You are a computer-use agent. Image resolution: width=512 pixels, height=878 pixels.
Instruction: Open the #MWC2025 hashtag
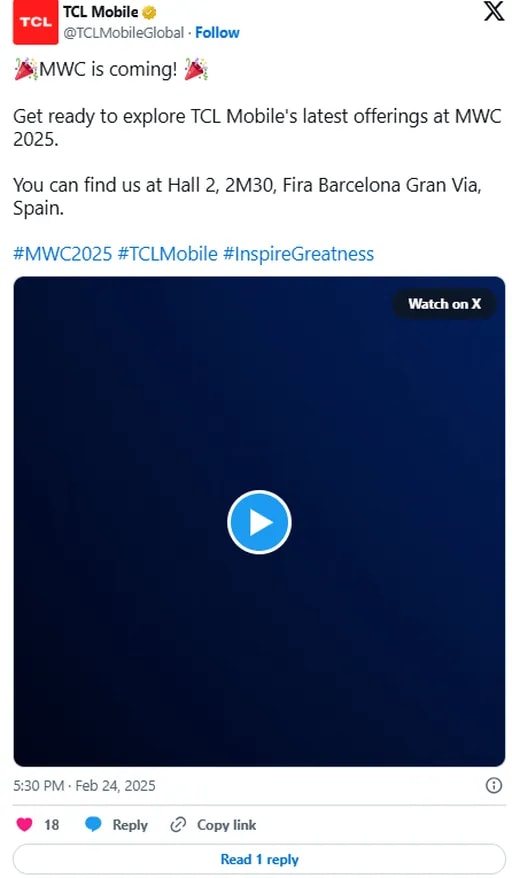(63, 254)
